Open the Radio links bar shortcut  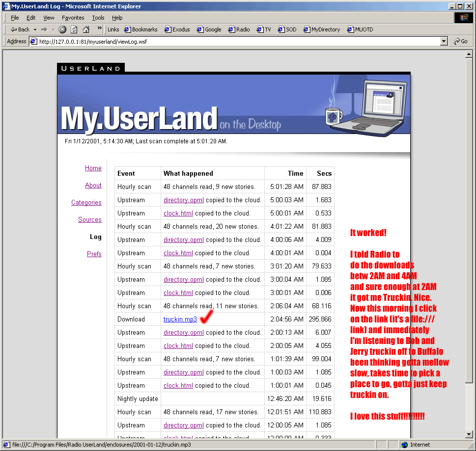(239, 29)
